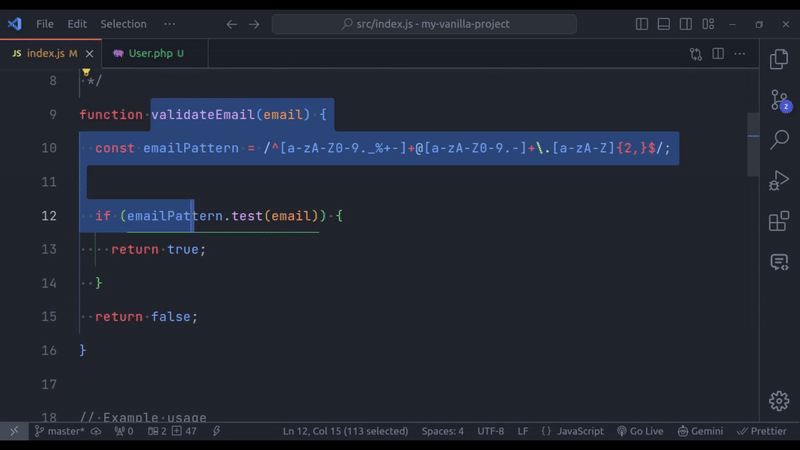The image size is (800, 450).
Task: Click the 'function' keyword on line 9
Action: (111, 114)
